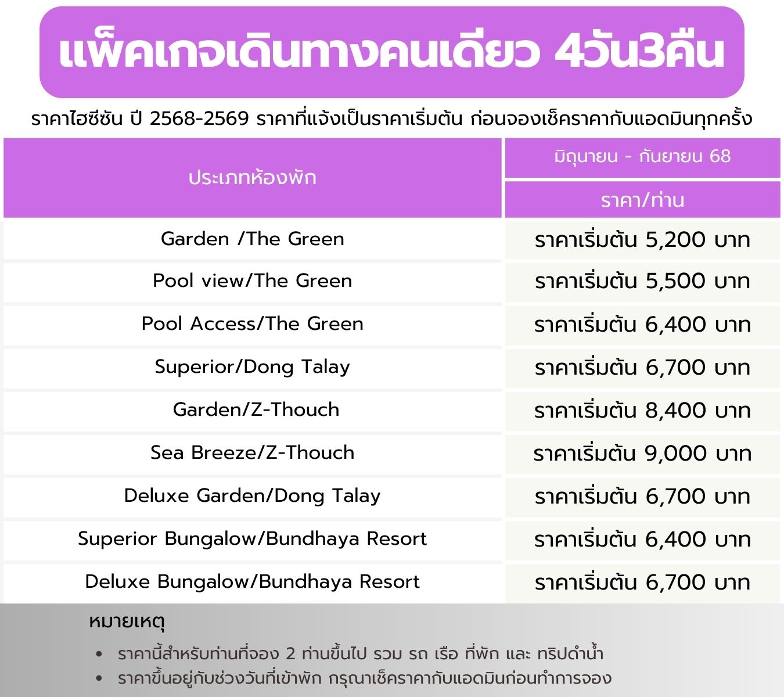This screenshot has width=784, height=697.
Task: Click the มิถุนายน - กันยายน 68 header
Action: pos(642,157)
